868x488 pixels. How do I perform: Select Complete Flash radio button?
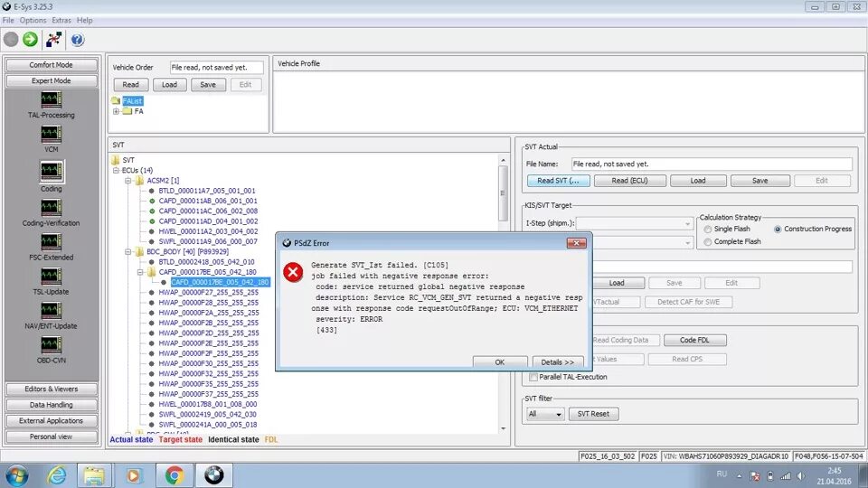tap(707, 242)
